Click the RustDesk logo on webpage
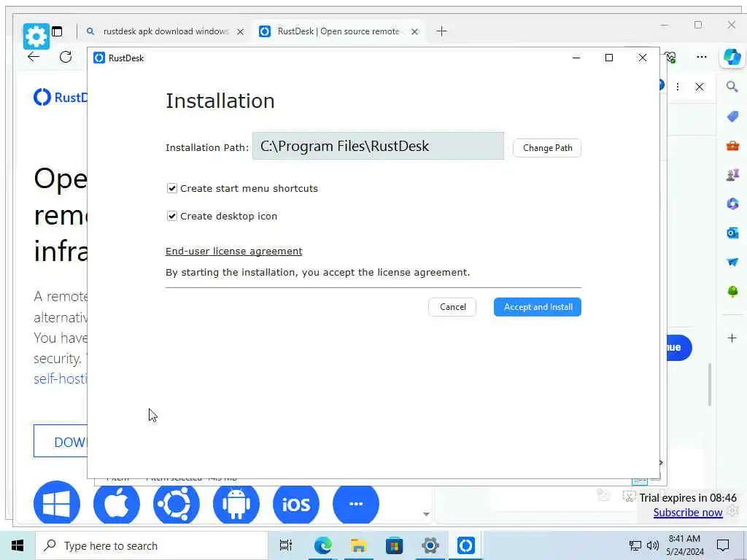 (x=61, y=97)
